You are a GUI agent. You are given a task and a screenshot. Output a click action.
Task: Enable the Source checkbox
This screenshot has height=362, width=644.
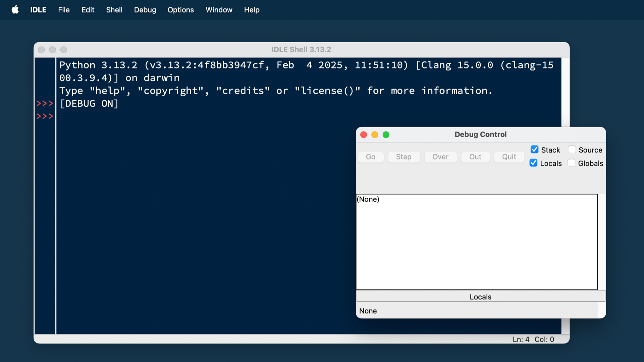(572, 149)
